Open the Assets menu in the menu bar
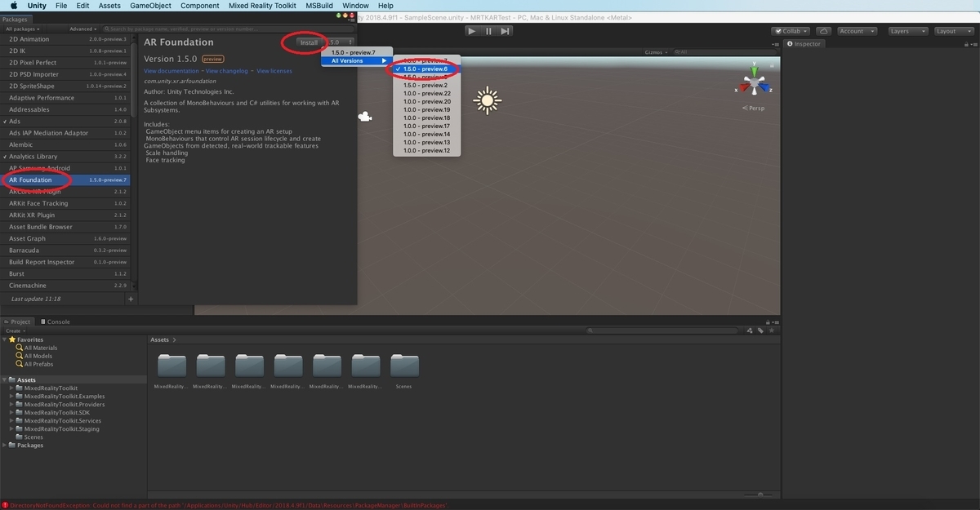This screenshot has height=510, width=980. [109, 6]
